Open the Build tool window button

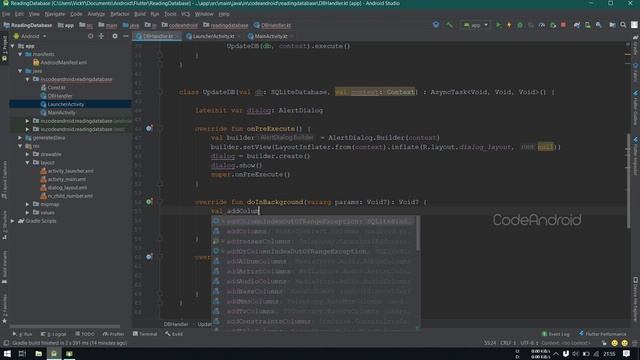[x=174, y=334]
